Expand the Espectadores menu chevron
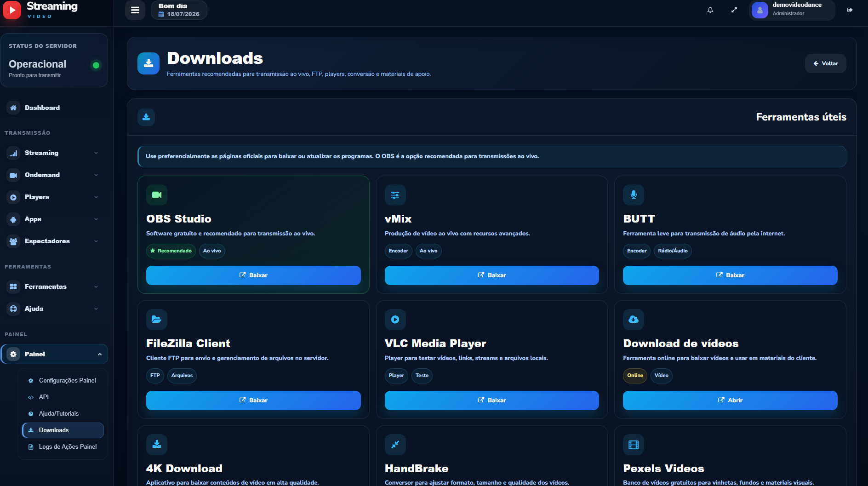Image resolution: width=868 pixels, height=486 pixels. 96,241
